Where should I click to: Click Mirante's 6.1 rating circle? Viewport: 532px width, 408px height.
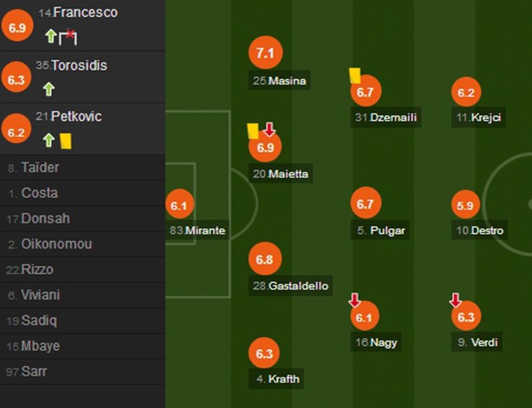tap(179, 205)
